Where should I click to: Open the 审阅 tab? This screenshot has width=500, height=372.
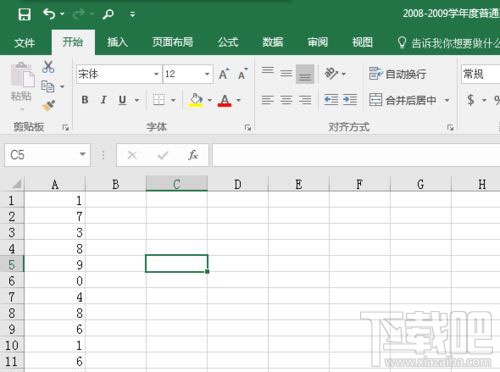point(317,42)
